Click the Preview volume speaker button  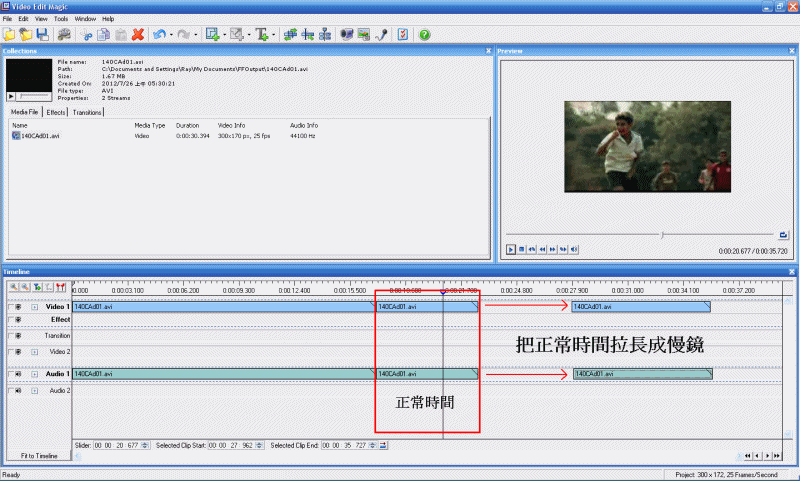pos(574,249)
